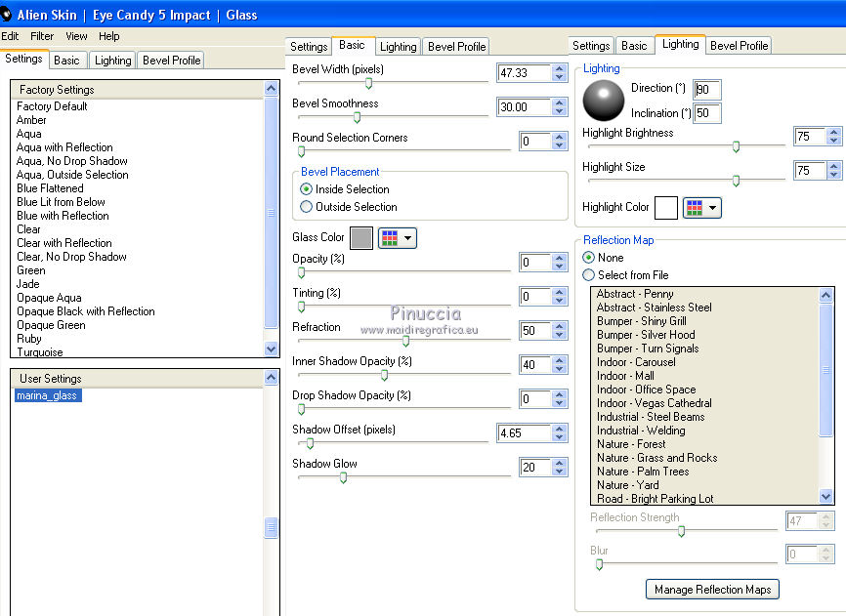Adjust Highlight Brightness stepper
Viewport: 846px width, 616px height.
(834, 137)
